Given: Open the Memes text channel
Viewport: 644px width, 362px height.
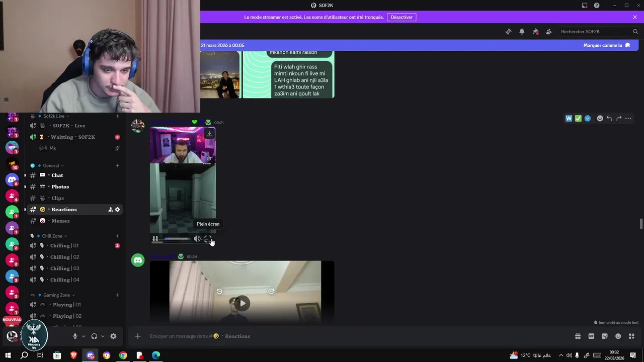Looking at the screenshot, I should coord(74,221).
